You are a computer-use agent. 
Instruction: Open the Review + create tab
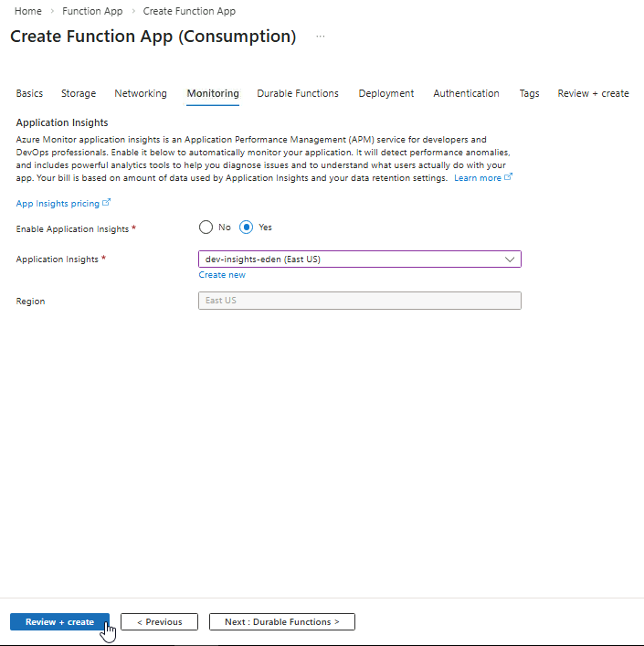click(593, 93)
